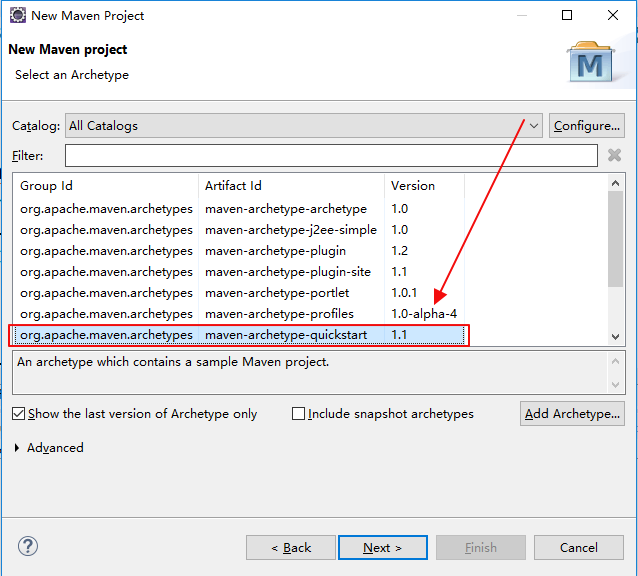This screenshot has height=576, width=638.
Task: Proceed with the Next > button
Action: click(382, 548)
